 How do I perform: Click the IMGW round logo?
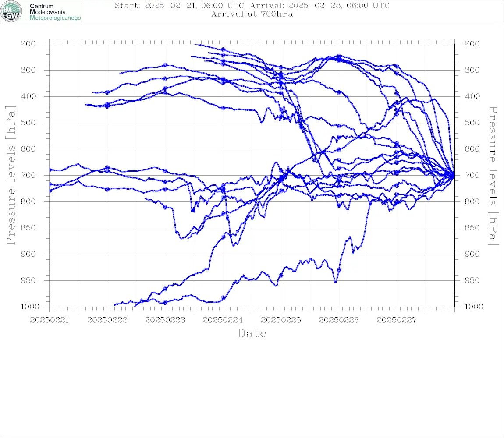point(11,11)
